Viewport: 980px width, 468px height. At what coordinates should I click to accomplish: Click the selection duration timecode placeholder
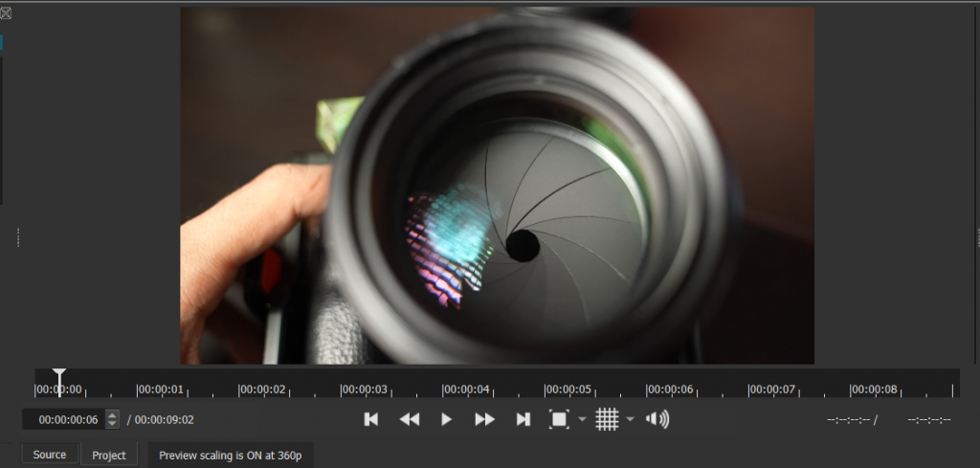(928, 420)
